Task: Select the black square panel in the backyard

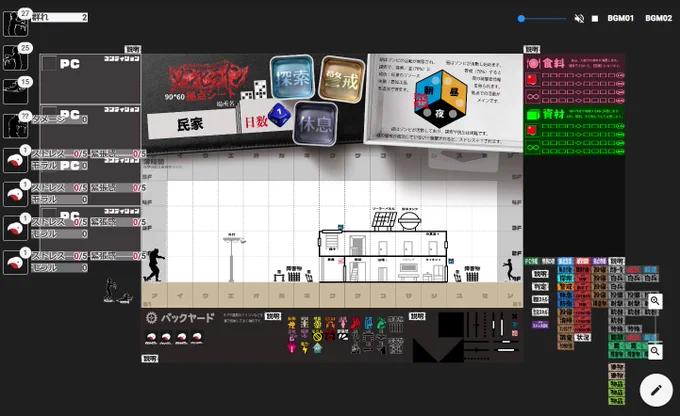Action: point(451,324)
